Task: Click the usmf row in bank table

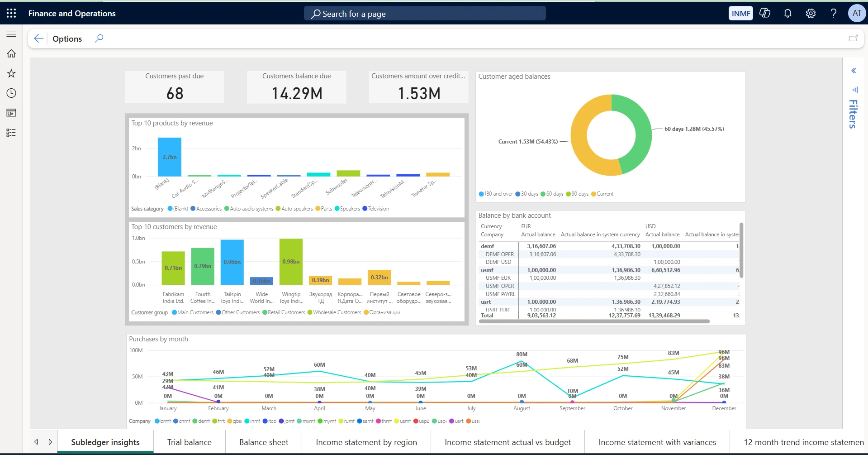Action: [608, 270]
